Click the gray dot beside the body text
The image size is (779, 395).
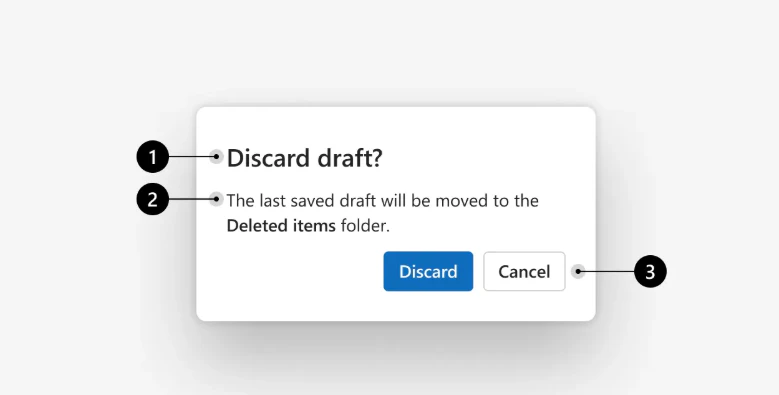(216, 199)
